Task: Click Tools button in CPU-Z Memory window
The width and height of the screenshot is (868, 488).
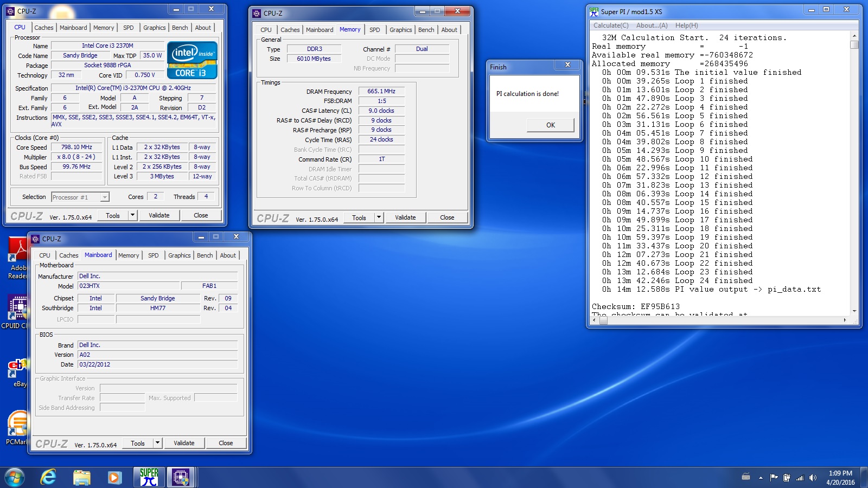Action: click(359, 217)
